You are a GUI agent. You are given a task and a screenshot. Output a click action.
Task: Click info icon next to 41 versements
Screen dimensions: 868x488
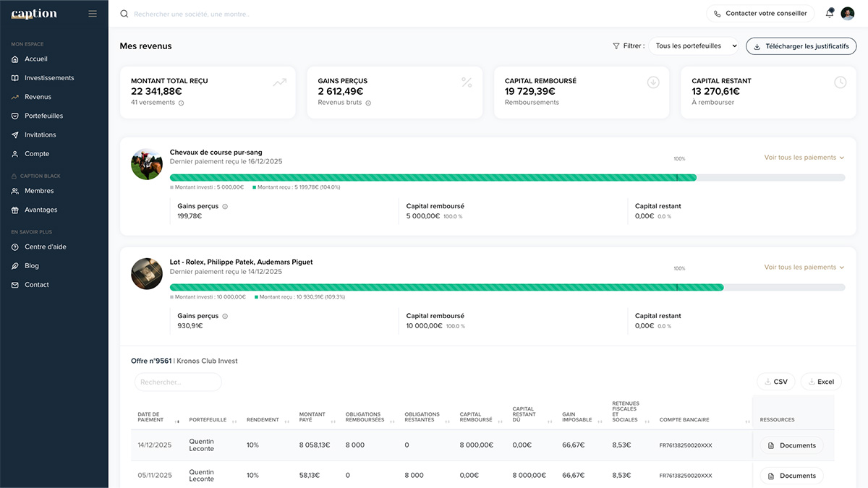click(181, 103)
